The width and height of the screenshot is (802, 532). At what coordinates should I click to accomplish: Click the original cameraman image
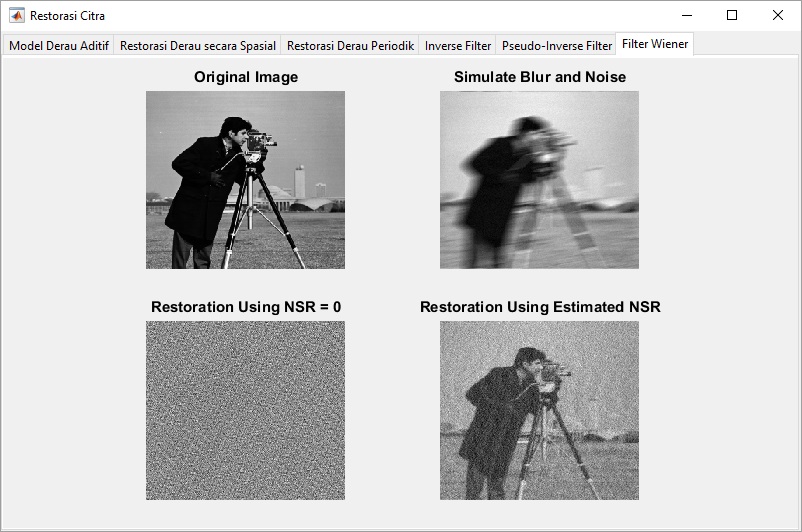pyautogui.click(x=245, y=180)
